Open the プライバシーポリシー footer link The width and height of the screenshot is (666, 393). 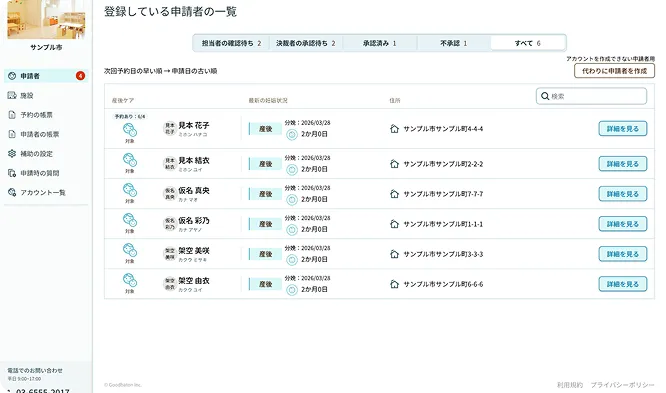tap(622, 385)
